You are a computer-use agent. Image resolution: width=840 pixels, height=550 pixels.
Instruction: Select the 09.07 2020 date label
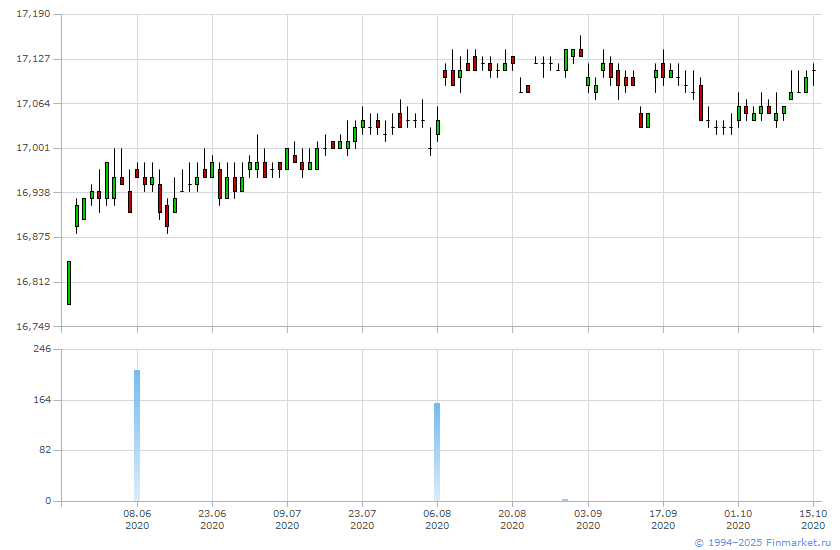point(287,519)
